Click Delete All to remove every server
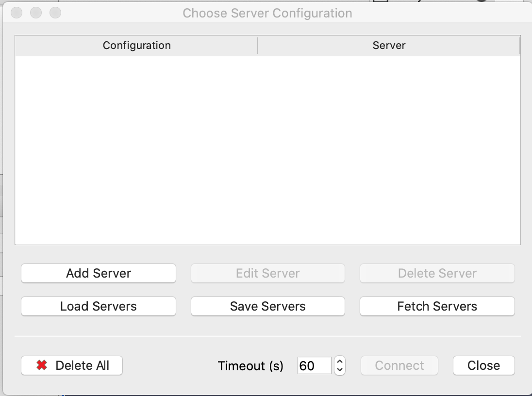 click(72, 365)
